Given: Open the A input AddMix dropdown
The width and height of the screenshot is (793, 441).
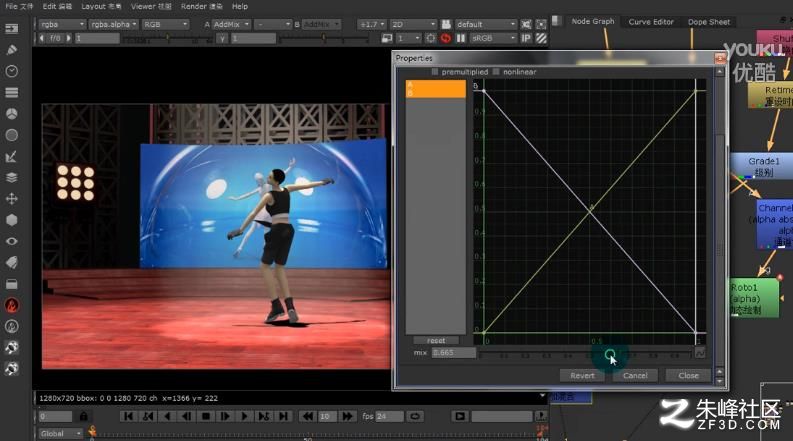Looking at the screenshot, I should click(x=231, y=24).
